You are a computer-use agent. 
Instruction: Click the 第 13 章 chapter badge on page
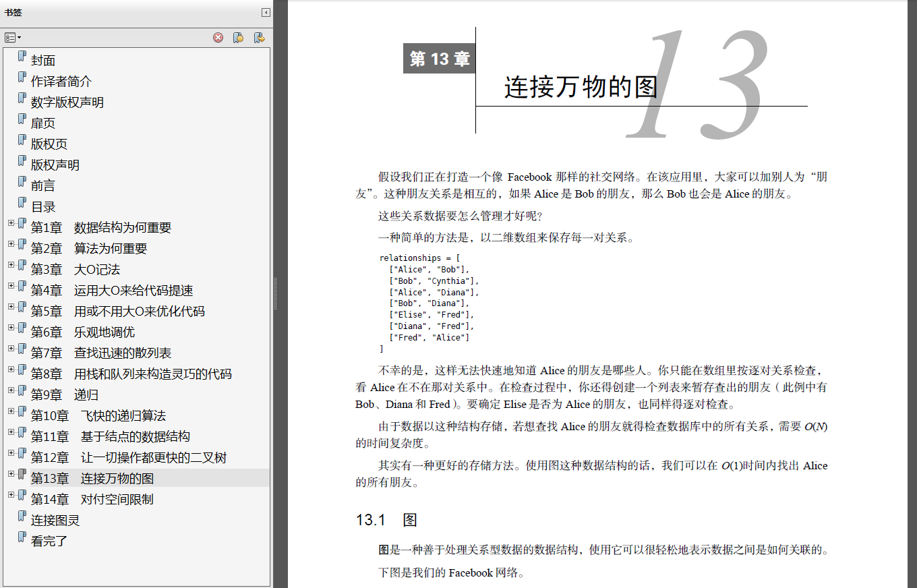pyautogui.click(x=440, y=59)
